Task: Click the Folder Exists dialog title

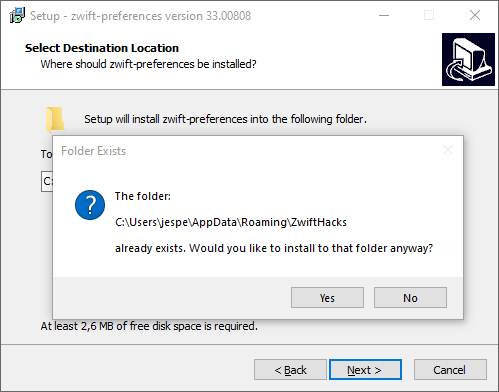Action: click(93, 151)
